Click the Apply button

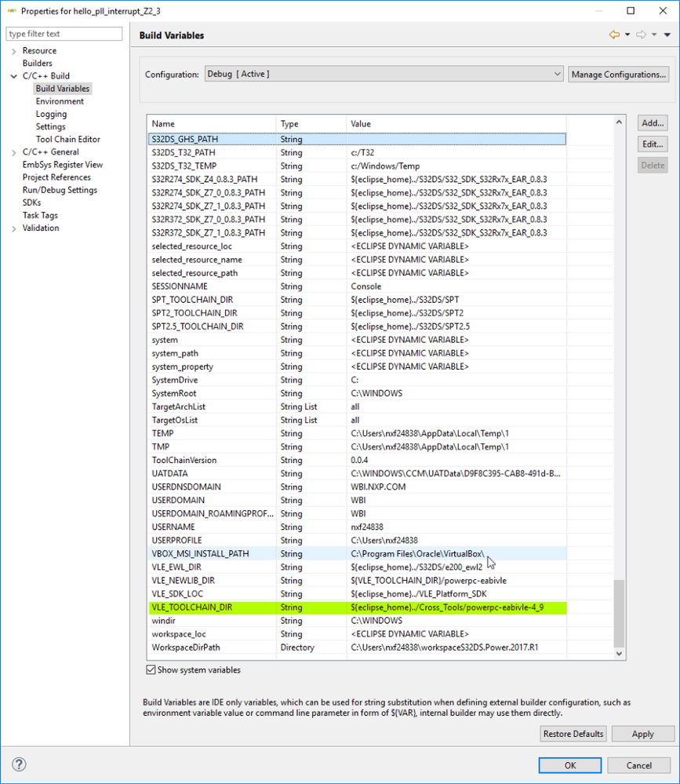[642, 734]
